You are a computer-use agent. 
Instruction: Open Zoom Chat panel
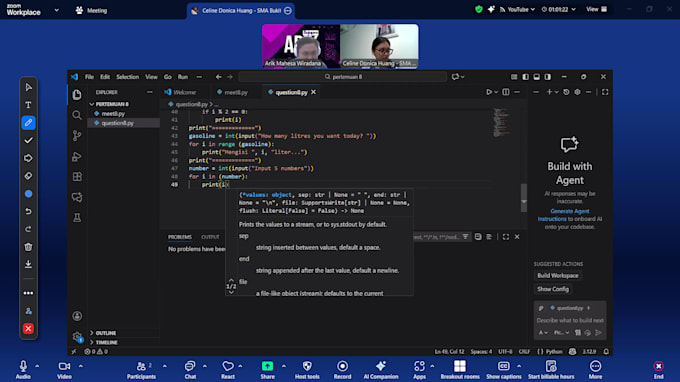click(190, 370)
